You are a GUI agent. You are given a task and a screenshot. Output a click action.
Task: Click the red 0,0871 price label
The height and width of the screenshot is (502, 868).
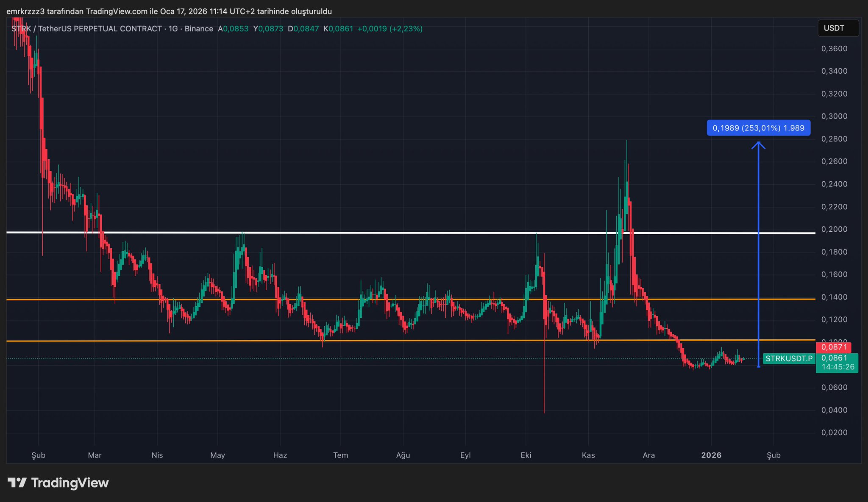[834, 347]
